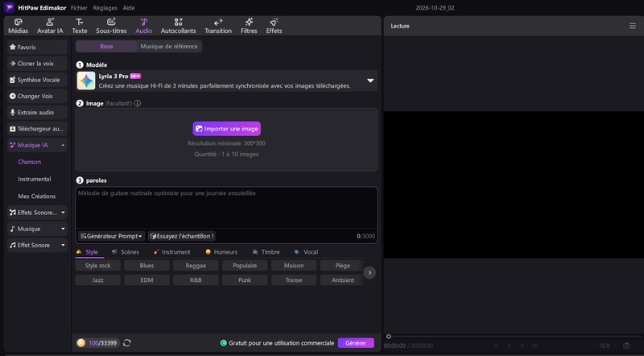Image resolution: width=644 pixels, height=356 pixels.
Task: Toggle the Reggae style tag
Action: (x=196, y=266)
